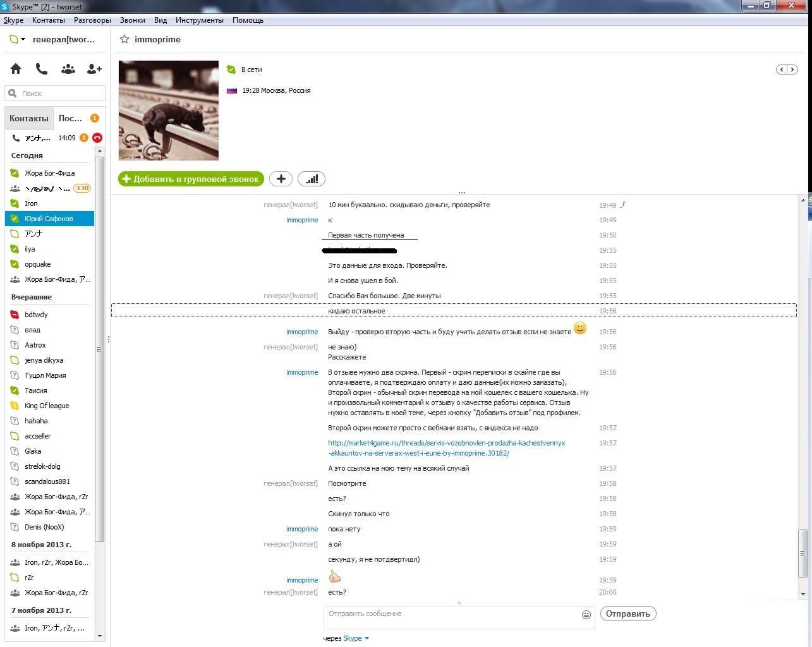Favorite immoprime with star icon

tap(124, 39)
